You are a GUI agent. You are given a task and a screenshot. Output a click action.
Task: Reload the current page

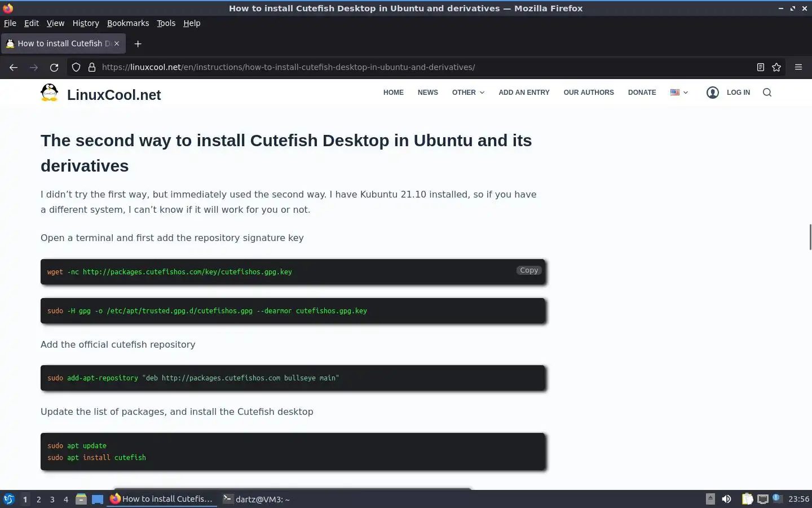(54, 67)
